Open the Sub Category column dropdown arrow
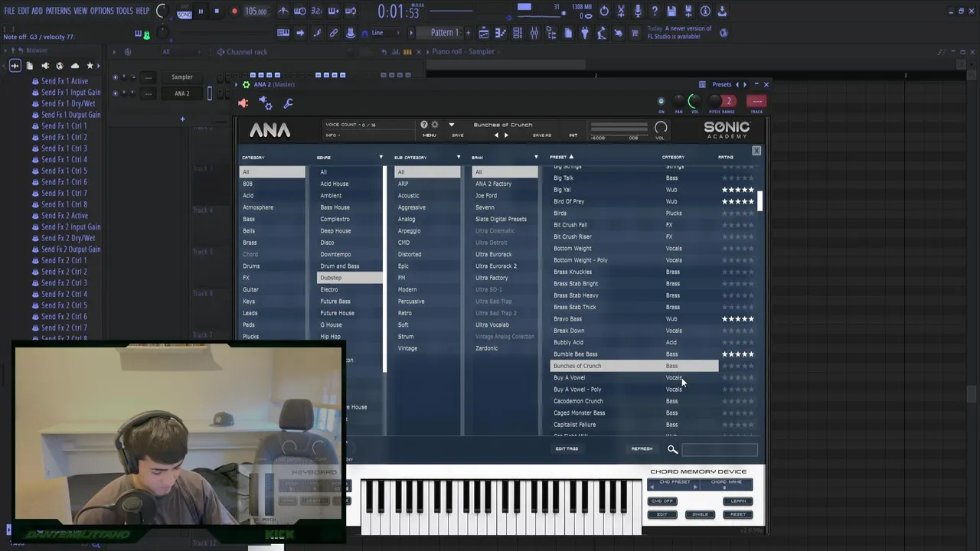The width and height of the screenshot is (980, 551). [459, 158]
